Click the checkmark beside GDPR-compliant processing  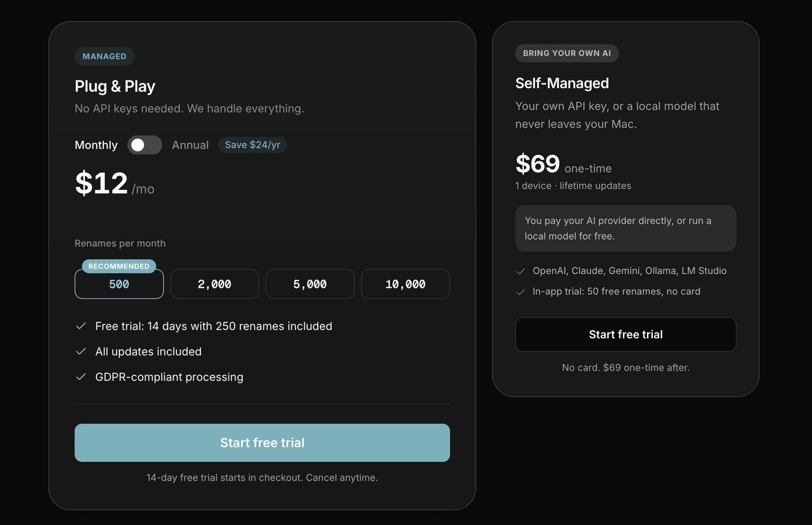(81, 377)
